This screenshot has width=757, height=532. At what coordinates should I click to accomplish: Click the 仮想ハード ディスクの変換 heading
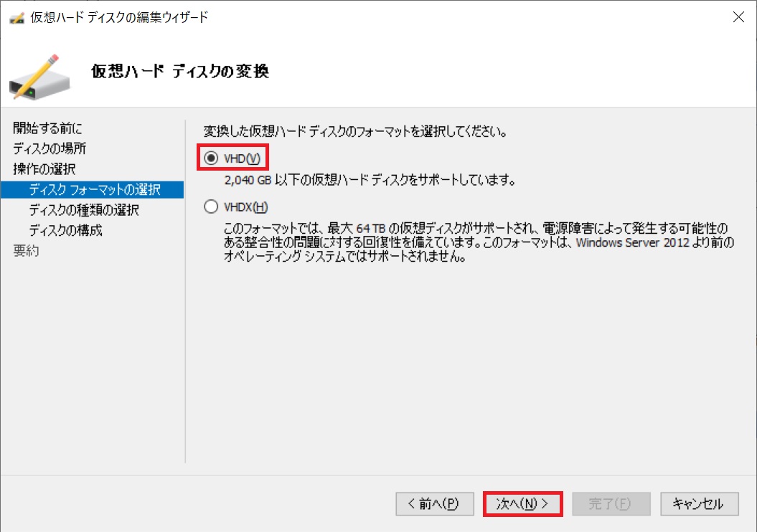coord(179,72)
